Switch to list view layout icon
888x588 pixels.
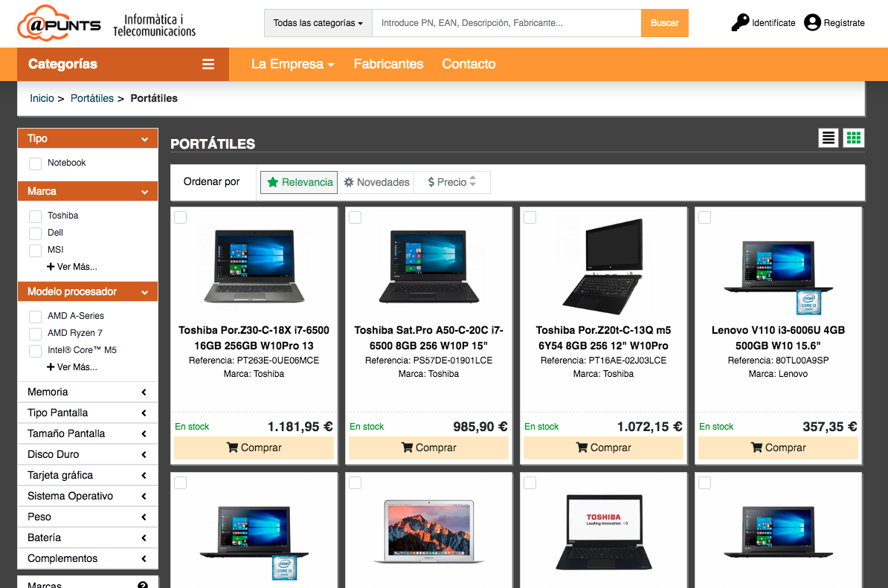pos(828,138)
